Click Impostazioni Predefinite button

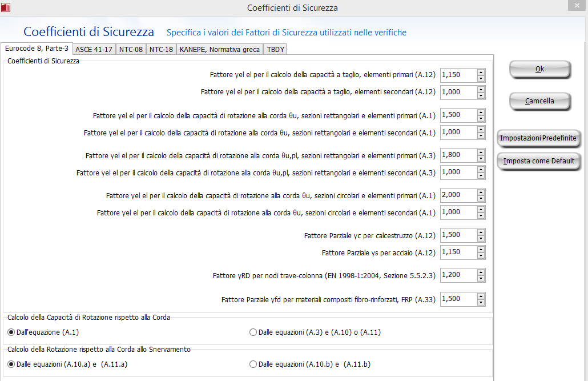pyautogui.click(x=538, y=138)
